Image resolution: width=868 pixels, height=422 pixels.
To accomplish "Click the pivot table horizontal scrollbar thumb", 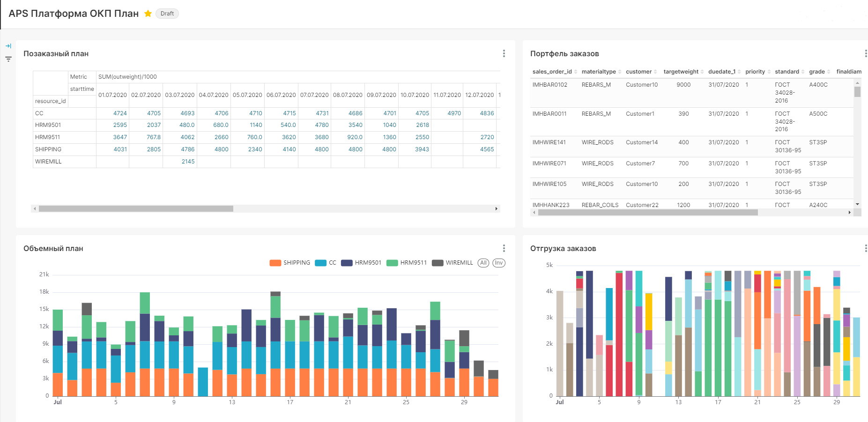I will point(136,209).
